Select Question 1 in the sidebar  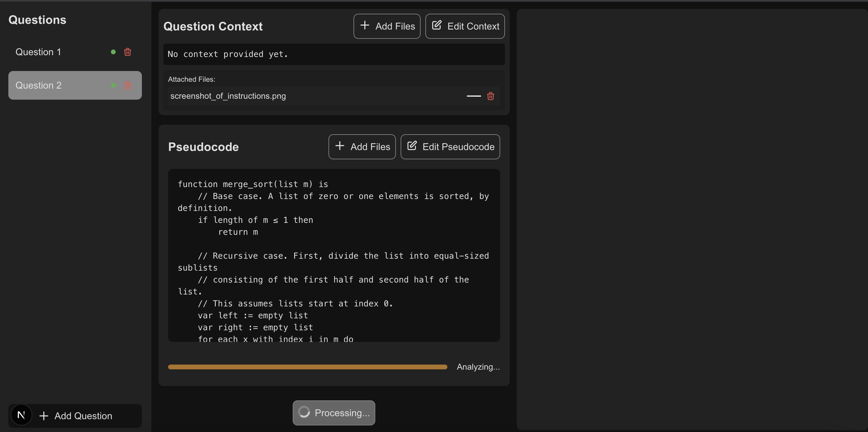[x=38, y=52]
